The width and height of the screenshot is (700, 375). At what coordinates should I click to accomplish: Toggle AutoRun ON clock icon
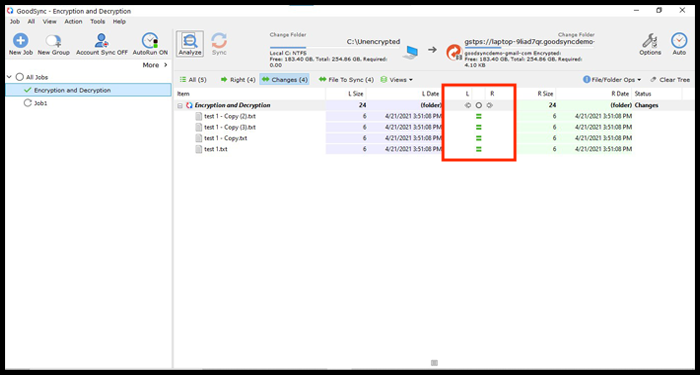tap(150, 41)
